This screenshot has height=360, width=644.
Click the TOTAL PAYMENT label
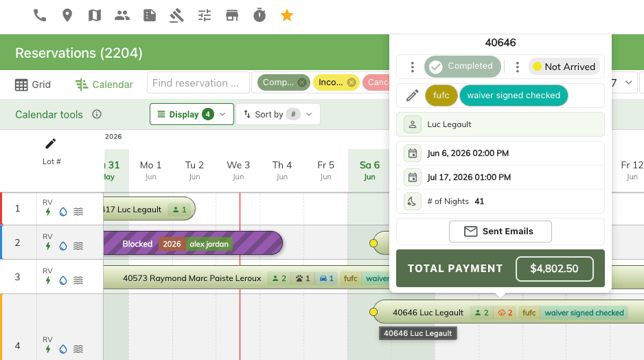click(x=455, y=269)
